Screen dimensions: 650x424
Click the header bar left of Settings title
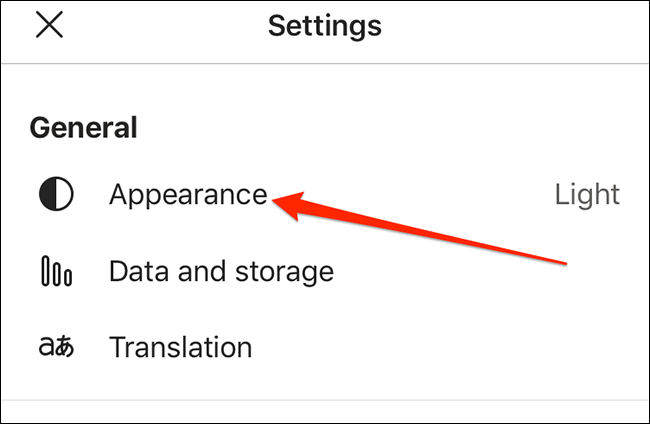click(x=160, y=26)
